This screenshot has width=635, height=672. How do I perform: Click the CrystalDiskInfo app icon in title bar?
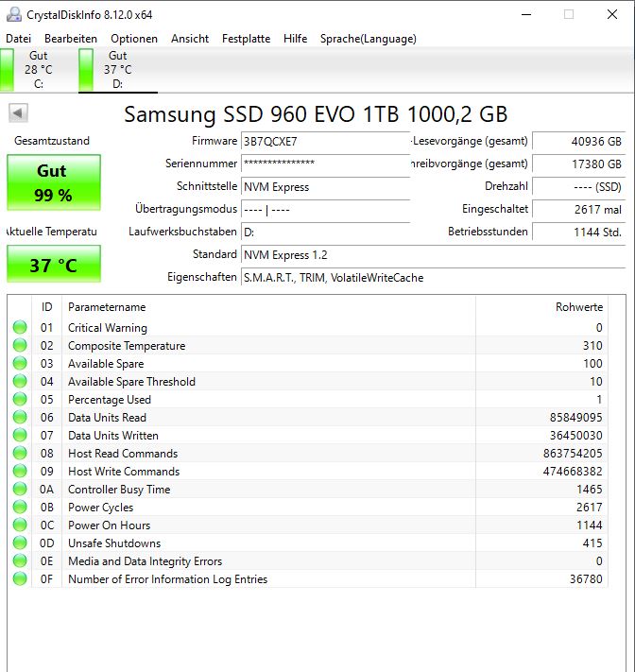pyautogui.click(x=14, y=14)
